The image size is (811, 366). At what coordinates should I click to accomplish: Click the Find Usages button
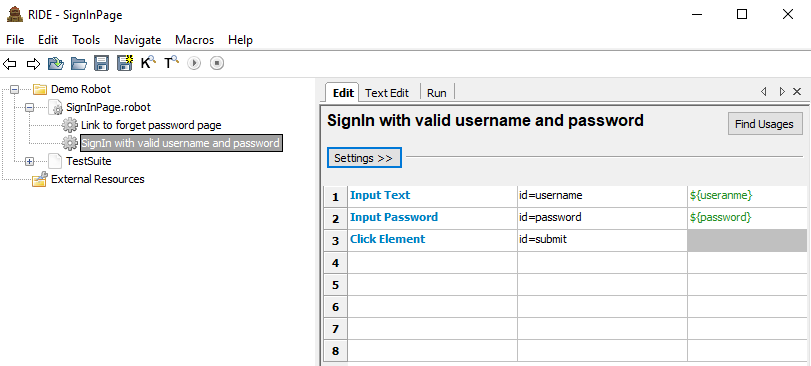point(765,124)
